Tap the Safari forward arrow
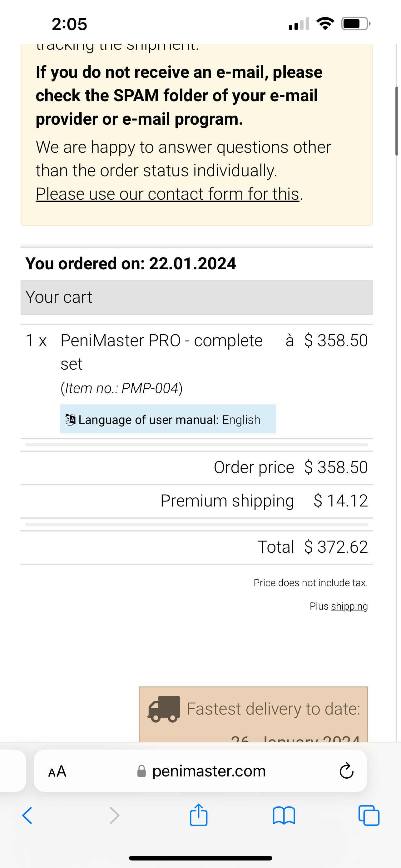Image resolution: width=401 pixels, height=868 pixels. point(115,816)
